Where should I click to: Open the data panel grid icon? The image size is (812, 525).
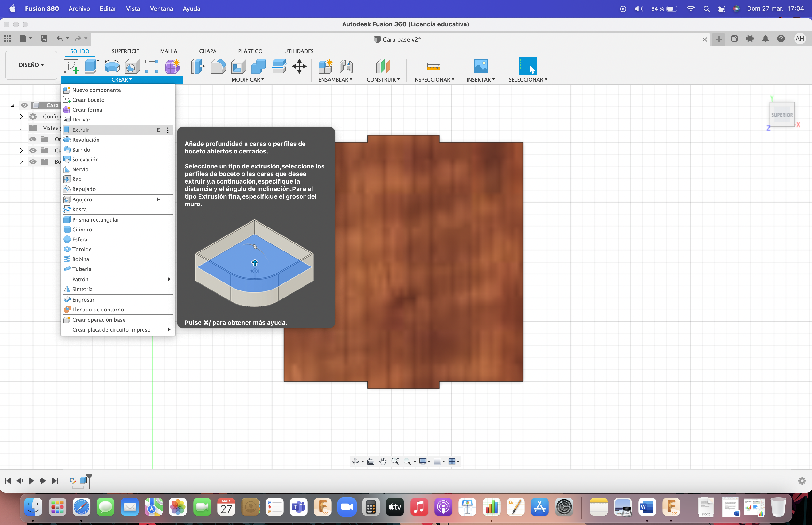tap(8, 39)
